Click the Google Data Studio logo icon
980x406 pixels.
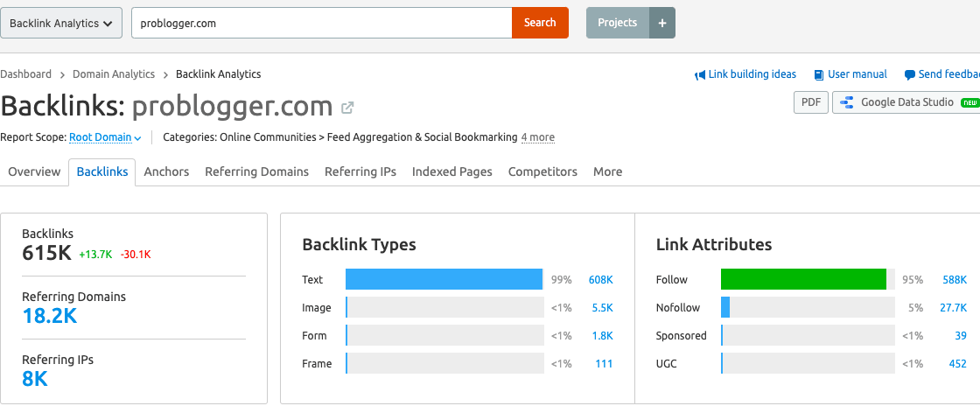[847, 102]
